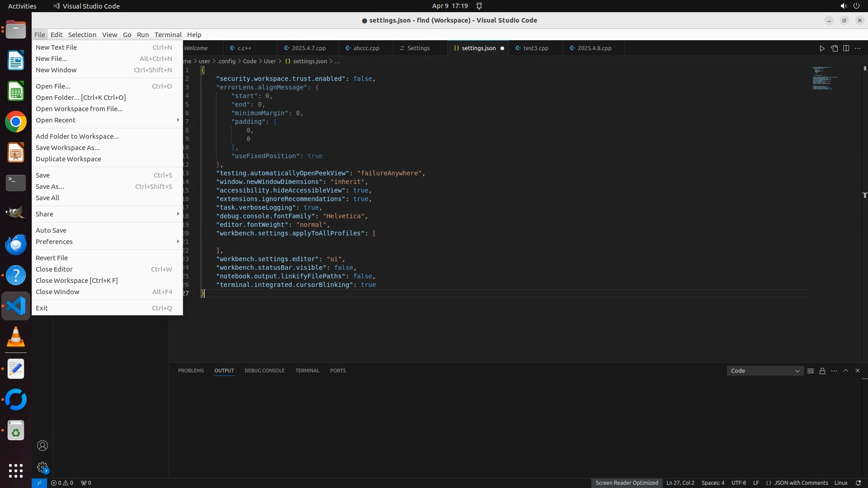This screenshot has height=488, width=868.
Task: Click Open Settings (UI) editor icon
Action: click(834, 48)
